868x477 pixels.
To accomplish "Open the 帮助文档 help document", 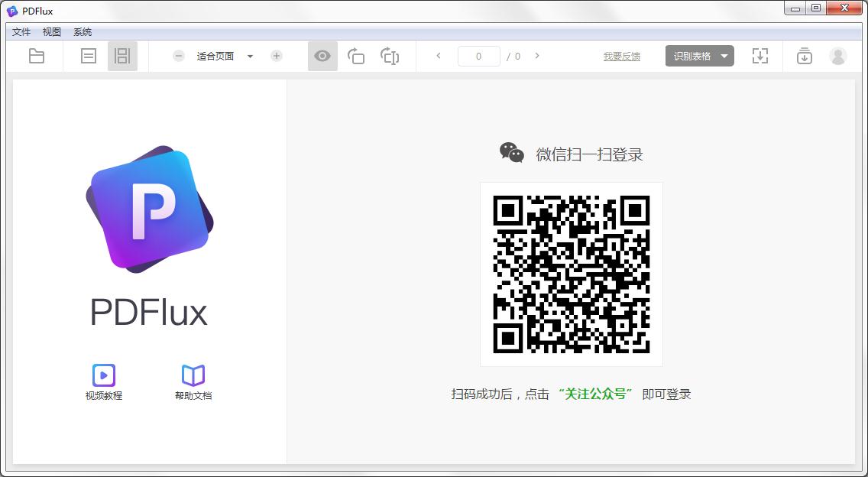I will (x=192, y=381).
